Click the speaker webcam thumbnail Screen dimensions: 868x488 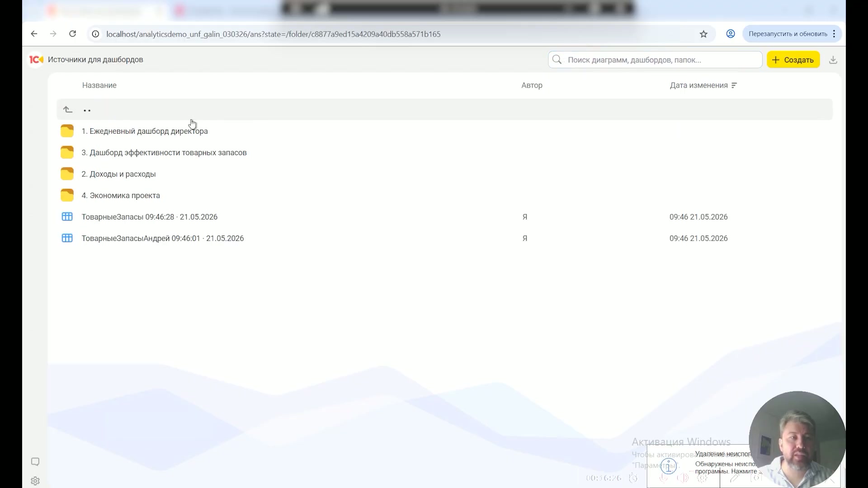(x=797, y=439)
